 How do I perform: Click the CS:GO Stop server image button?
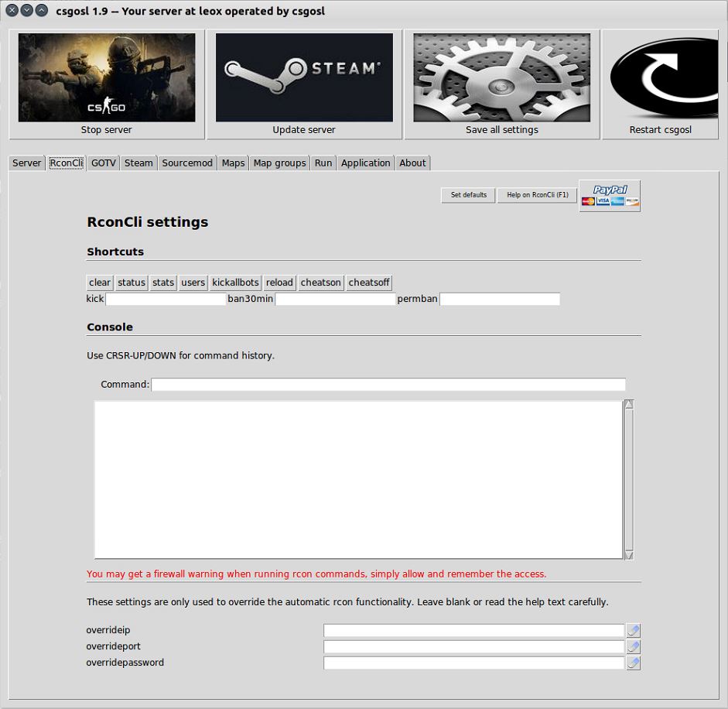(106, 84)
